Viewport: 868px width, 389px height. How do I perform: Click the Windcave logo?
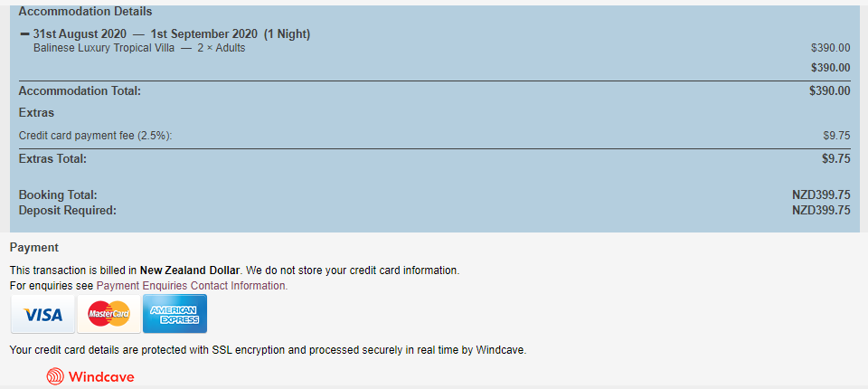coord(90,377)
